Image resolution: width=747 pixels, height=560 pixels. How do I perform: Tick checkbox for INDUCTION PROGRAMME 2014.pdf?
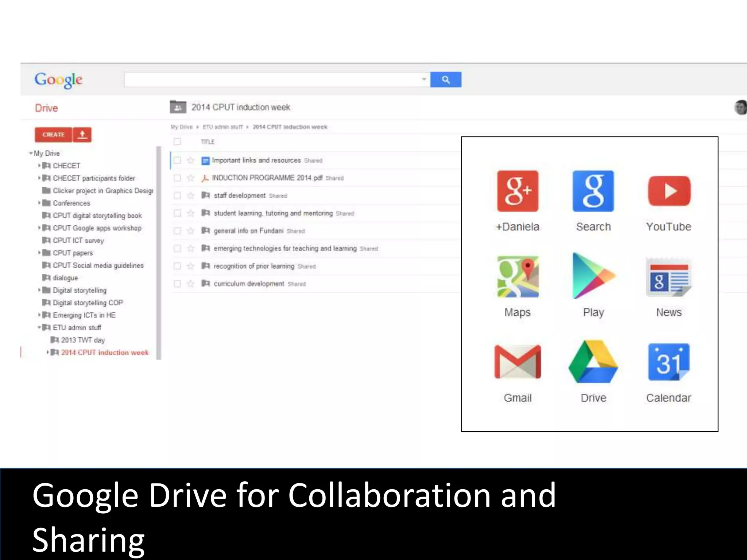click(177, 178)
